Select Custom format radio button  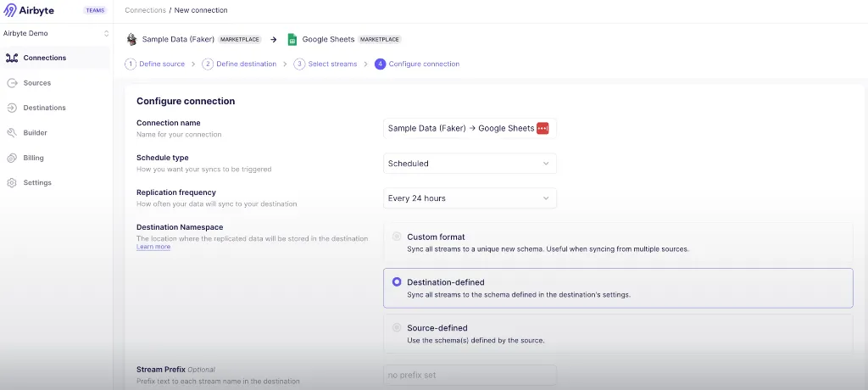tap(397, 237)
